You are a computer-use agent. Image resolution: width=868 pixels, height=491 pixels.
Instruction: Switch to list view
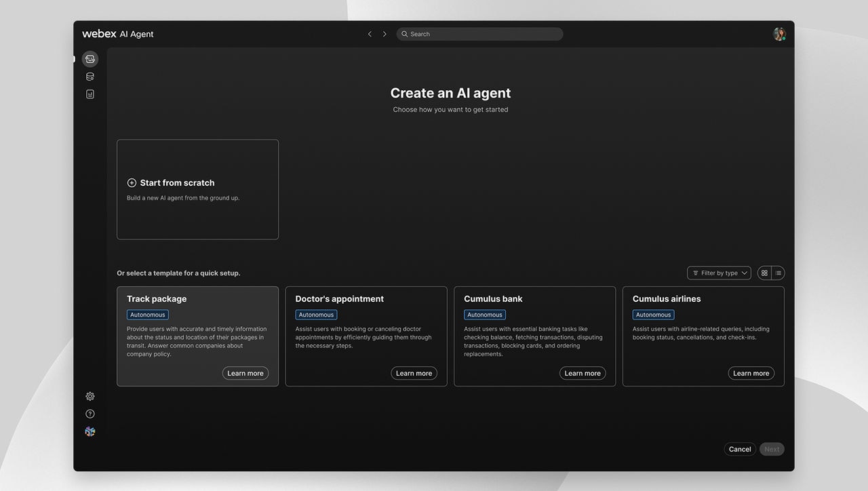pos(778,273)
